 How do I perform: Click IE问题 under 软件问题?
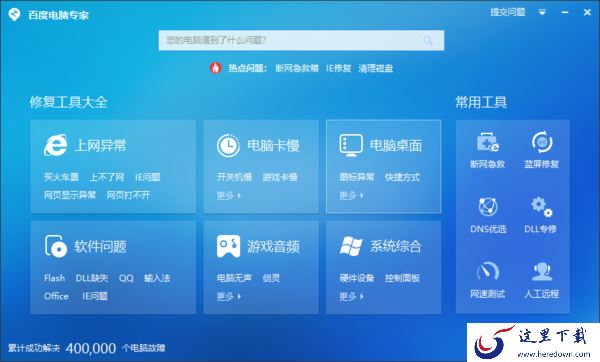pyautogui.click(x=95, y=296)
